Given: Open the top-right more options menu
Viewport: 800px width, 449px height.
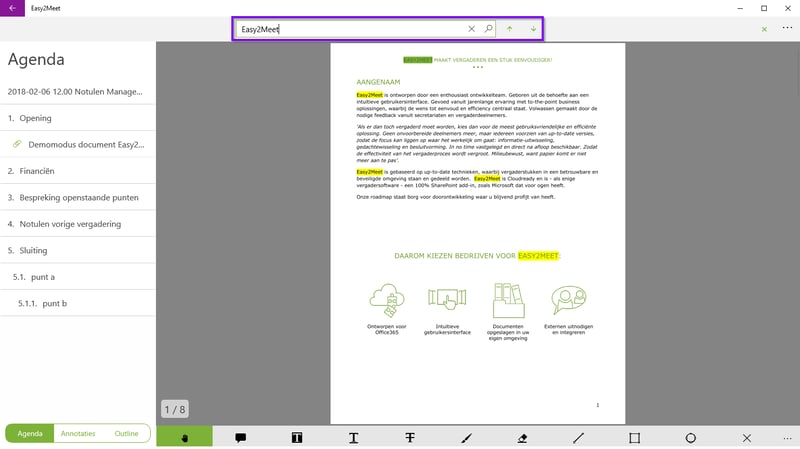Looking at the screenshot, I should coord(787,28).
